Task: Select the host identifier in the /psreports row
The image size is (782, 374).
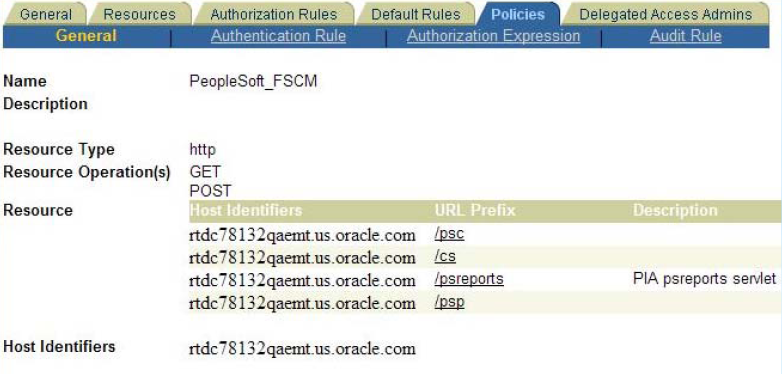Action: pyautogui.click(x=302, y=280)
